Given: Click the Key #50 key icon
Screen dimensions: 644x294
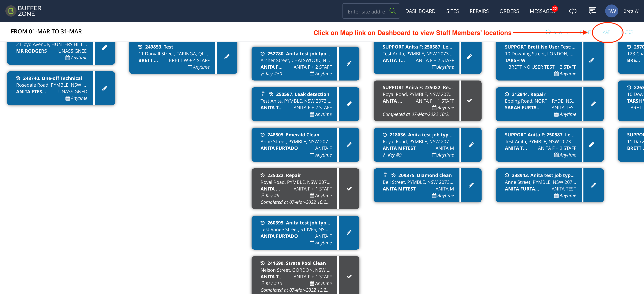Looking at the screenshot, I should coord(263,74).
